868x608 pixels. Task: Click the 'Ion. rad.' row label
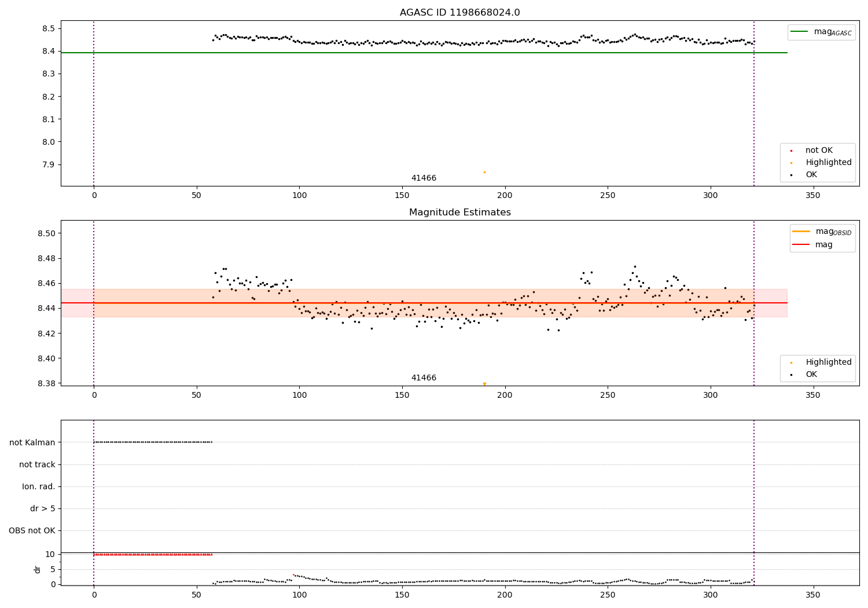coord(39,486)
